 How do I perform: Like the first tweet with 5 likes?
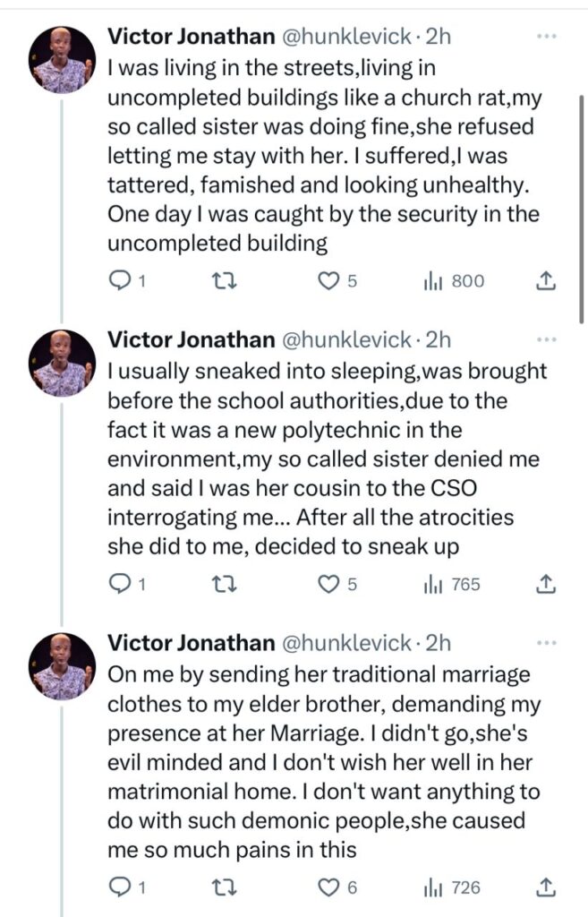[x=330, y=281]
